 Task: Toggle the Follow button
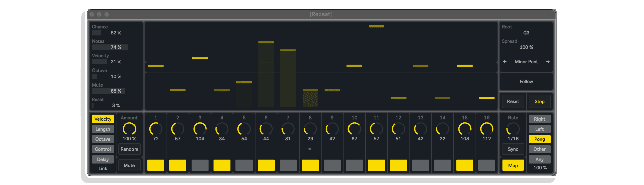526,81
